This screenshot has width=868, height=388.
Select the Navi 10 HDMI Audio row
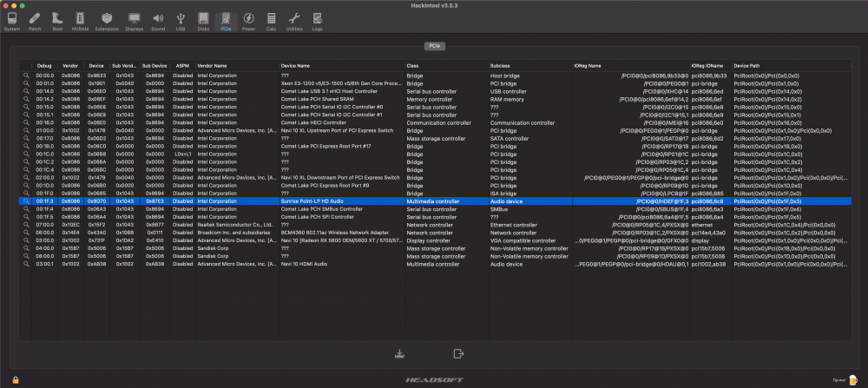(435, 264)
